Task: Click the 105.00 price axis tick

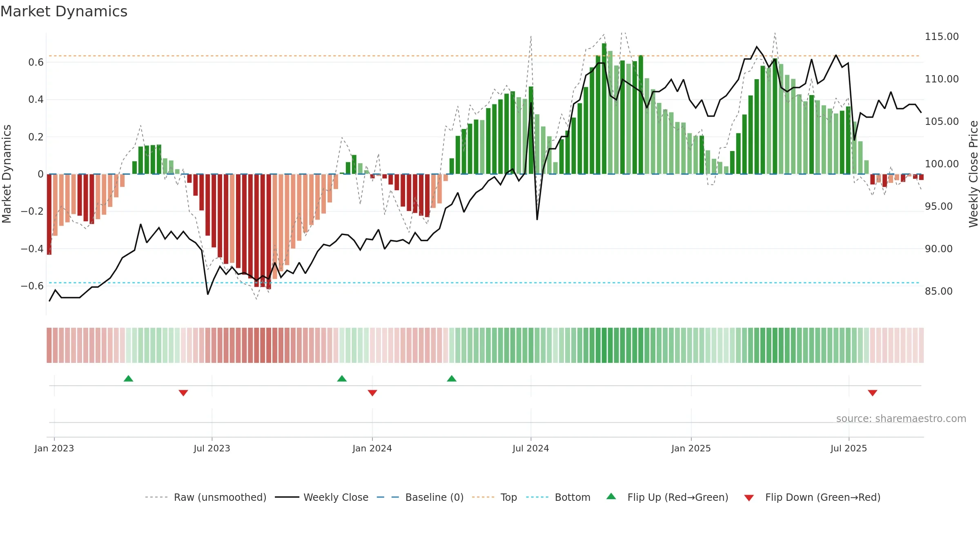Action: coord(942,121)
